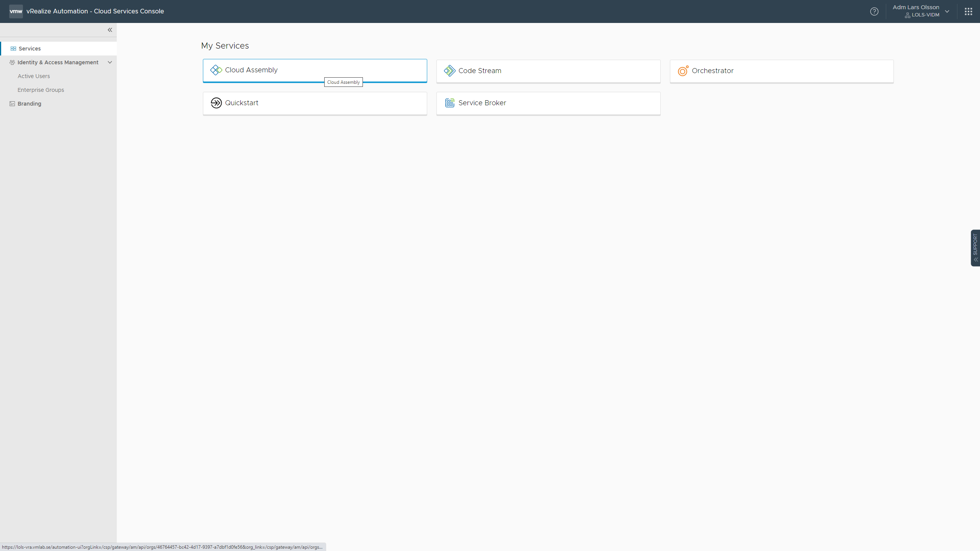Launch the Quickstart service tile
Image resolution: width=980 pixels, height=551 pixels.
[315, 103]
